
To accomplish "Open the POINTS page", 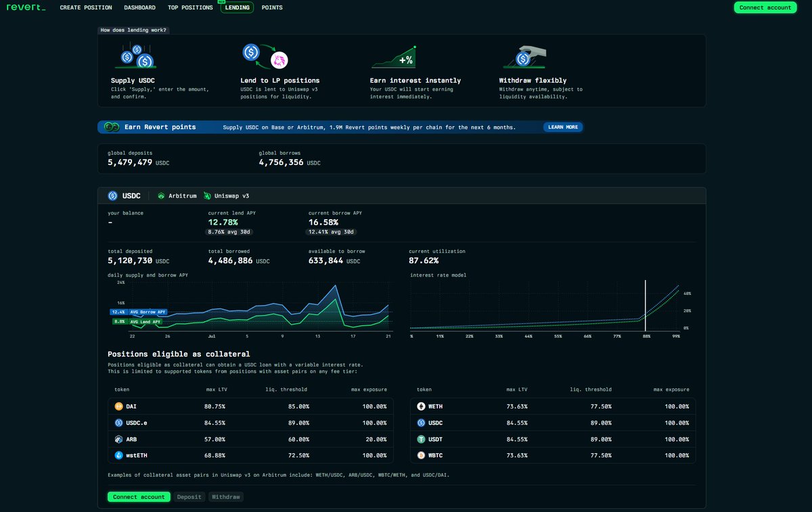I will tap(272, 7).
